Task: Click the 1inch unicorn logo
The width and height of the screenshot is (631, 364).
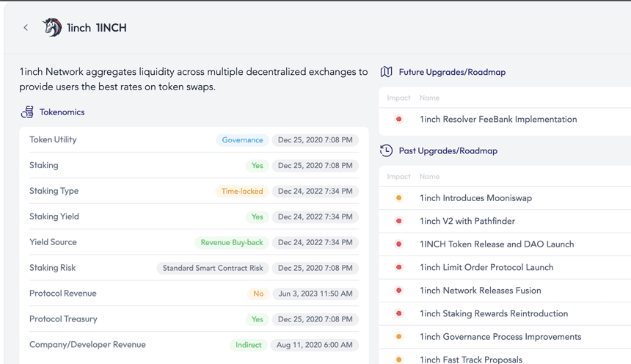Action: pyautogui.click(x=52, y=27)
